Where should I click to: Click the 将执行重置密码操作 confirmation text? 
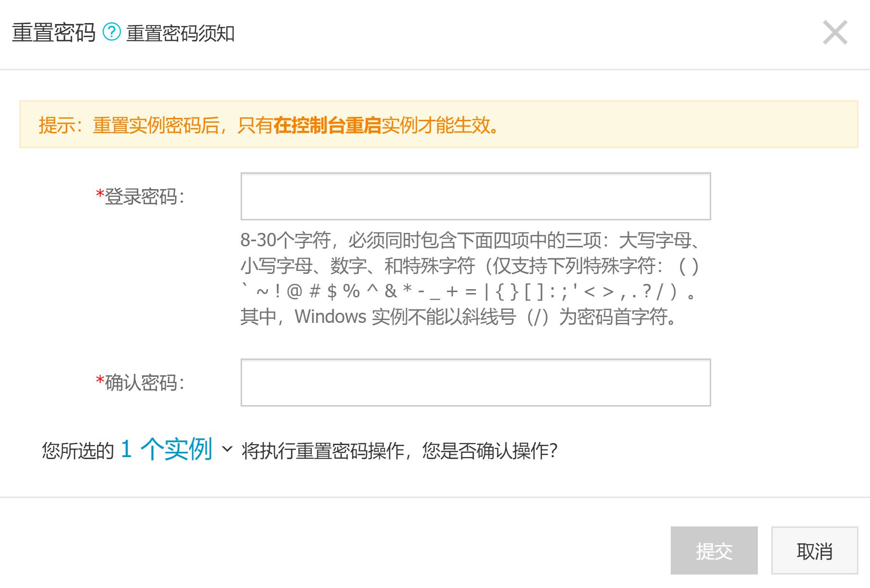[399, 451]
